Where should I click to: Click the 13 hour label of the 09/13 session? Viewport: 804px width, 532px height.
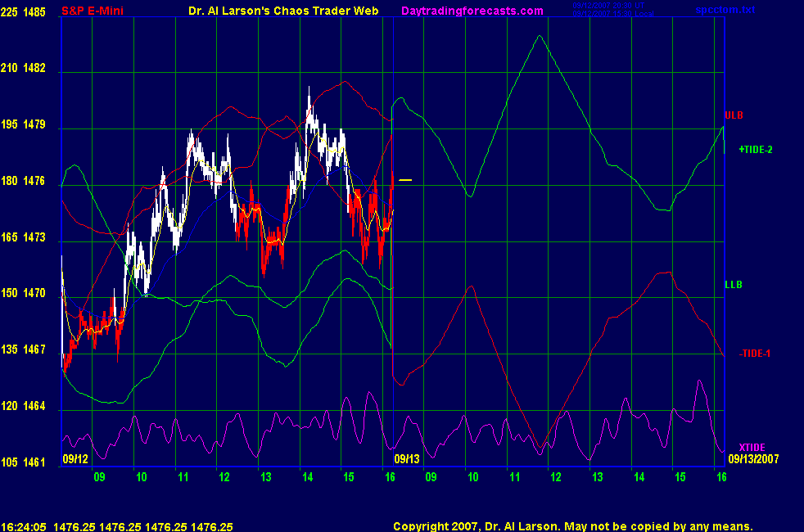click(598, 477)
